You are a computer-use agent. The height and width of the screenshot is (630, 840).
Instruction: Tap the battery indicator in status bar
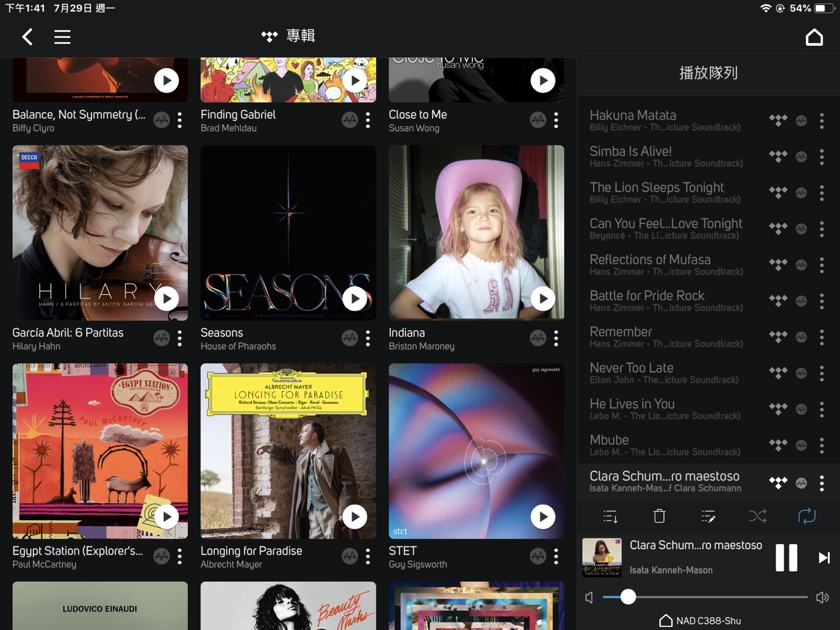coord(824,9)
